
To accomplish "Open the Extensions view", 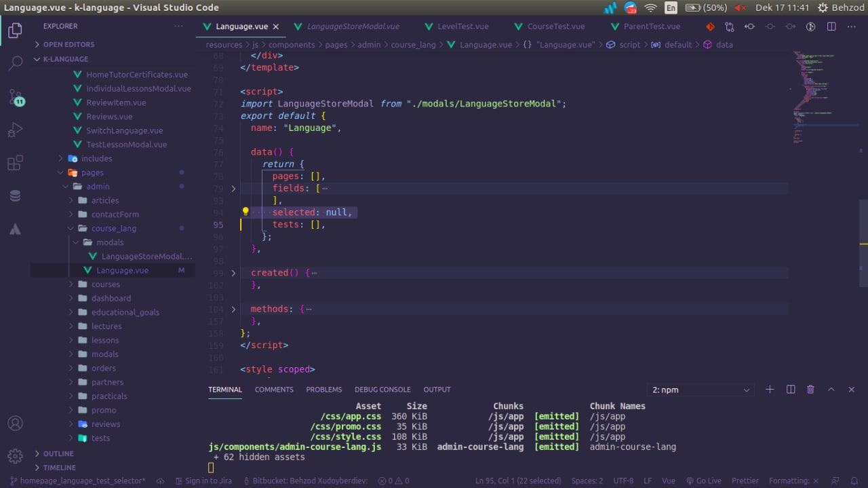I will coord(15,163).
